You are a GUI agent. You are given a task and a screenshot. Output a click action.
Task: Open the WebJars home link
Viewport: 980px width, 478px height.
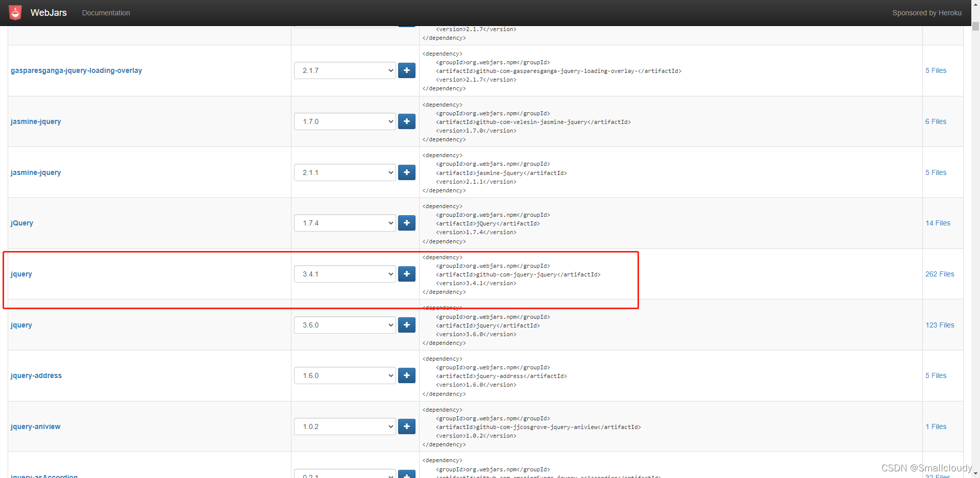[48, 13]
